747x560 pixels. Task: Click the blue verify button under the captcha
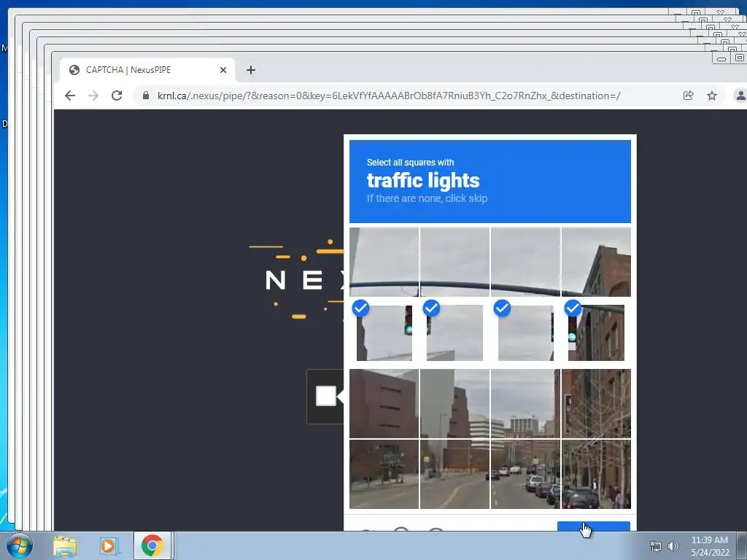594,526
